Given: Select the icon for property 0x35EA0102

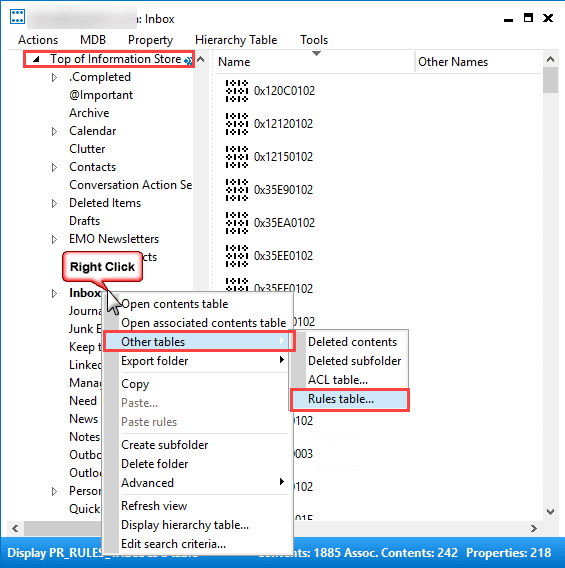Looking at the screenshot, I should click(237, 223).
